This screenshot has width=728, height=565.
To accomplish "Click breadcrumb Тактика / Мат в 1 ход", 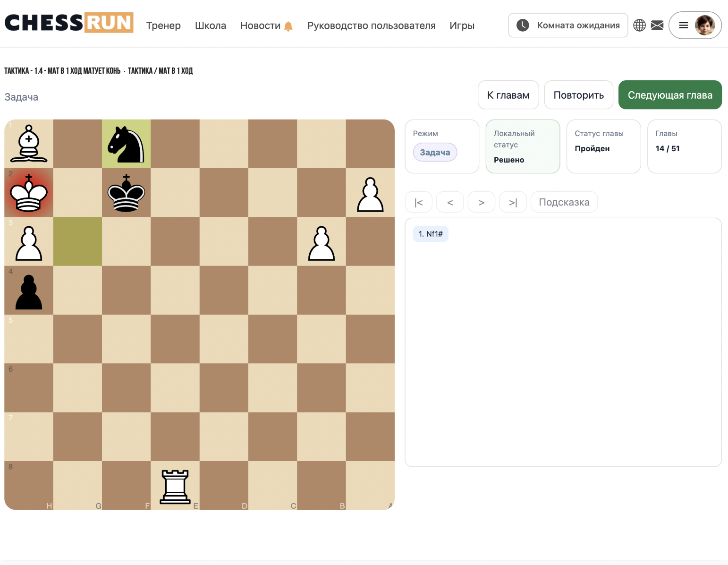I will pyautogui.click(x=161, y=71).
